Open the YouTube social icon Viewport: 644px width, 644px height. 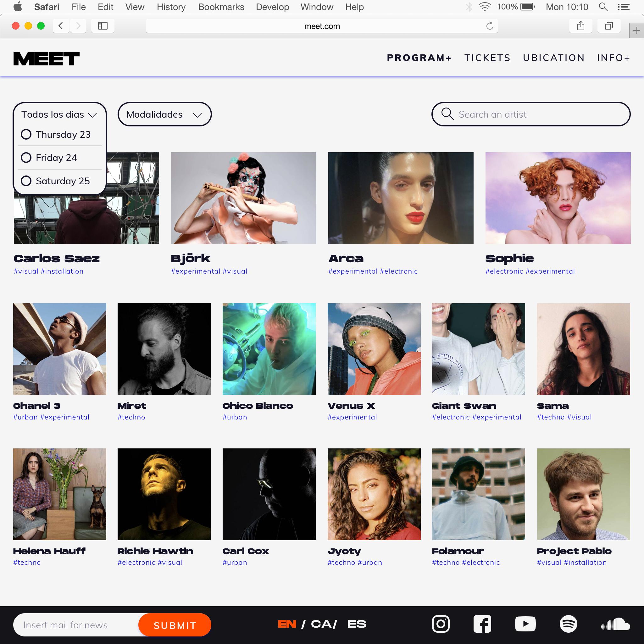tap(525, 624)
